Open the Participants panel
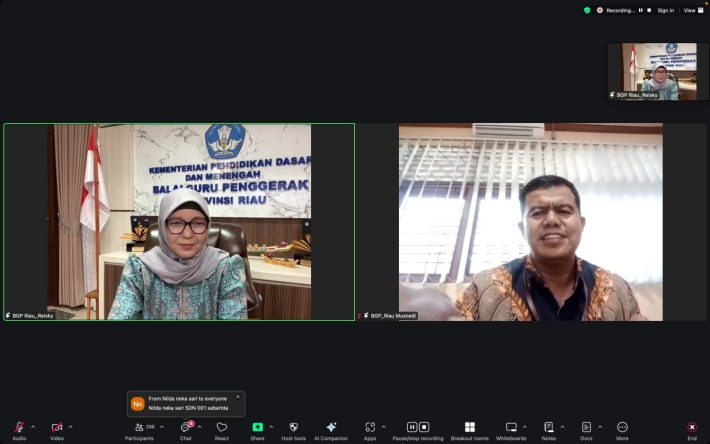The image size is (710, 444). coord(139,427)
